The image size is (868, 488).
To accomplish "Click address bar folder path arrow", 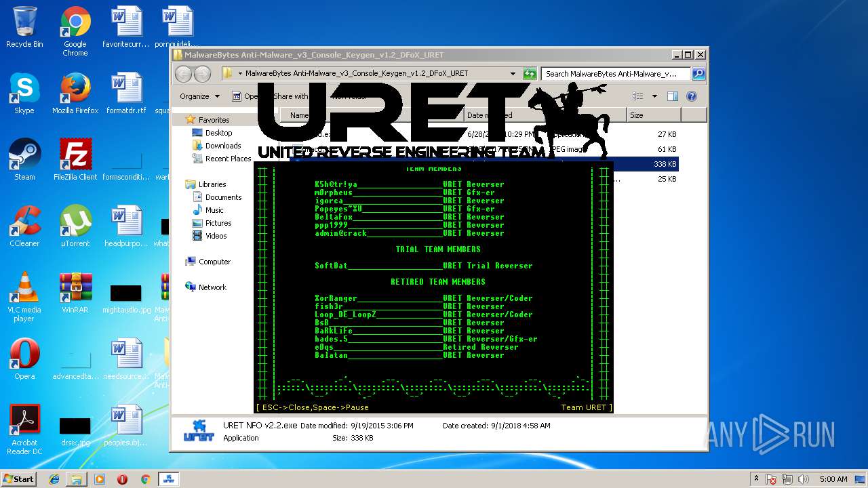I will (240, 74).
